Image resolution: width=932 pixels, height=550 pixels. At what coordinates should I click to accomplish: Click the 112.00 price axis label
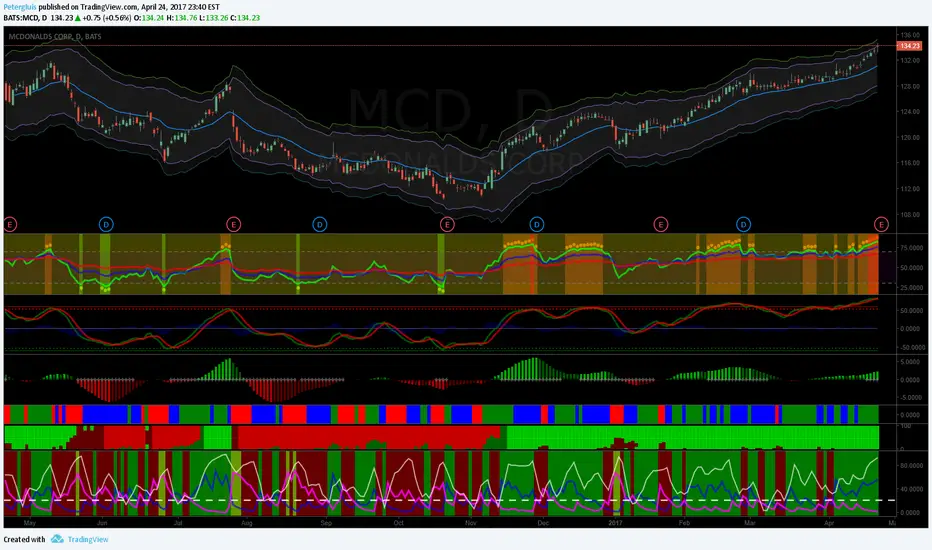910,189
